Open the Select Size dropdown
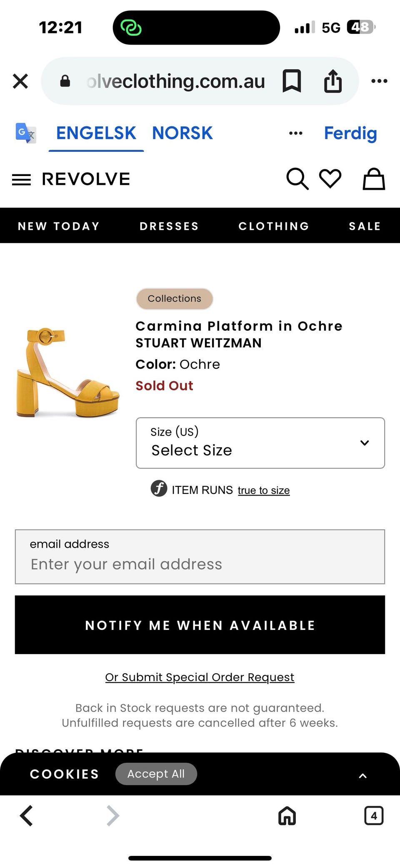400x868 pixels. 260,443
